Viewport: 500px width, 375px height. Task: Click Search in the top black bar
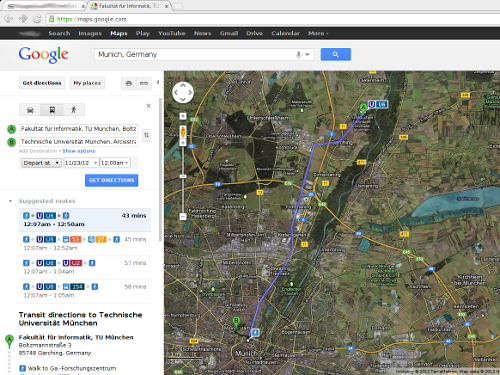[59, 33]
